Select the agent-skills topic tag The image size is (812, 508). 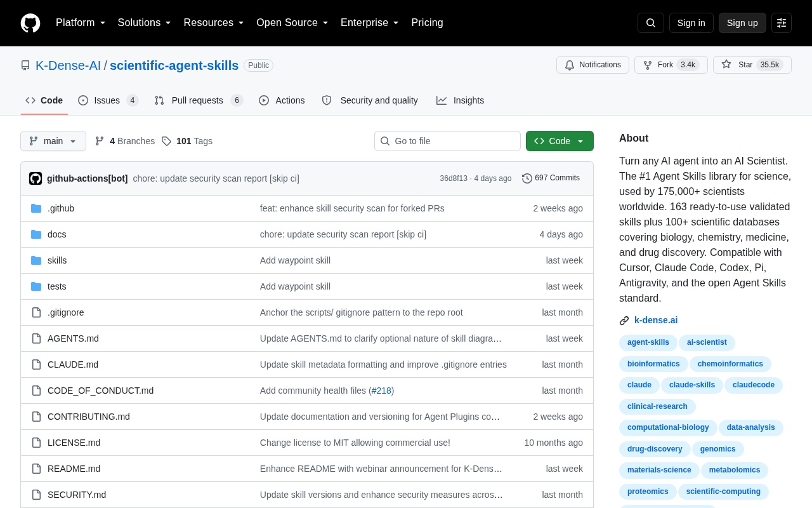(648, 342)
